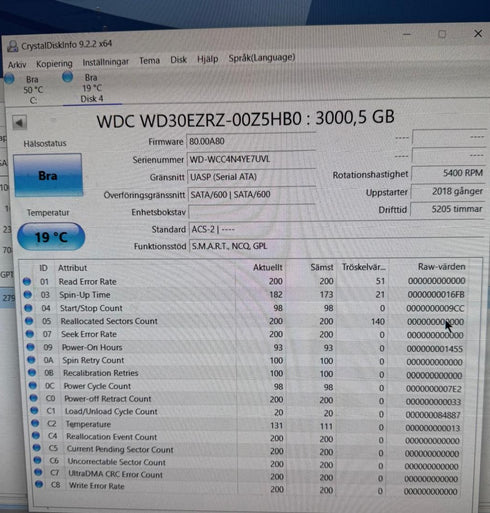Screen dimensions: 490x513
Task: Click the Drifttid 5205 timmar value
Action: tap(447, 209)
